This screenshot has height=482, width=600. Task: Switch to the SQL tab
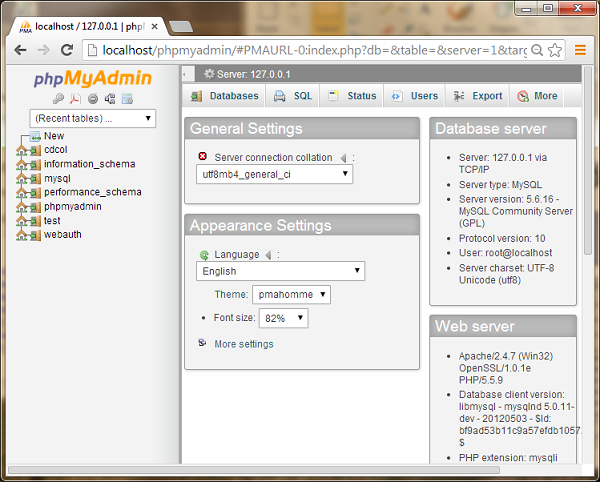coord(293,96)
